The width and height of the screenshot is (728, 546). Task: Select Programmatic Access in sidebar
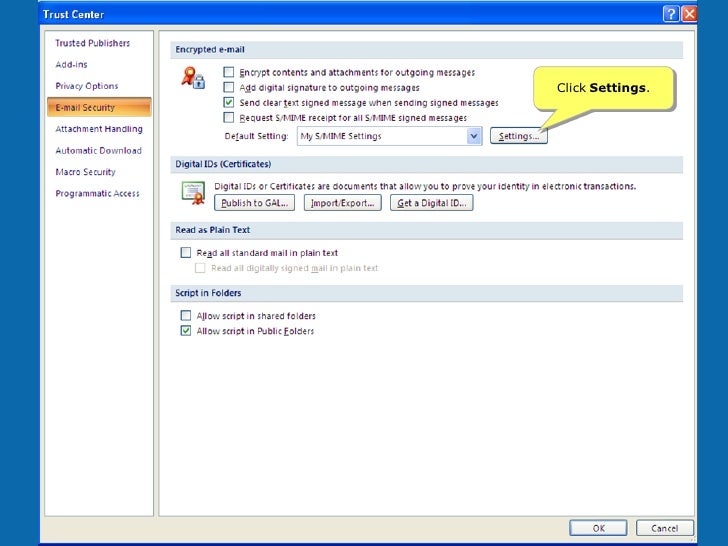tap(98, 194)
